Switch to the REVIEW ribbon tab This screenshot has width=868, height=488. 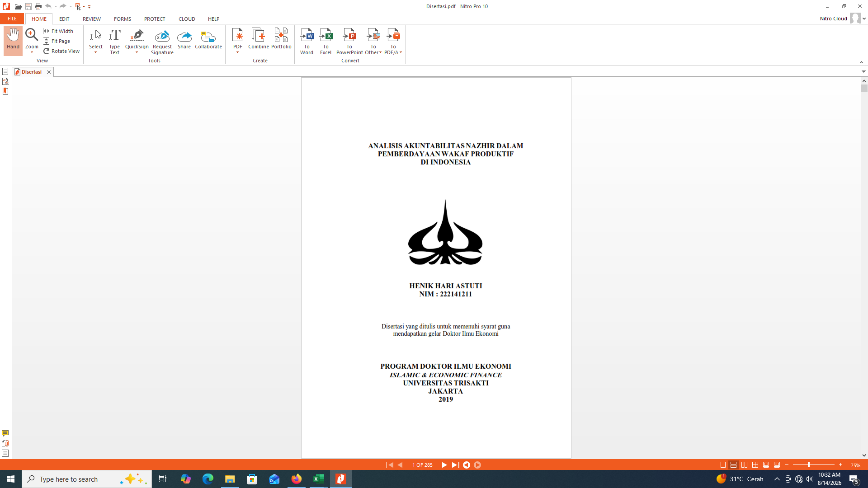92,19
